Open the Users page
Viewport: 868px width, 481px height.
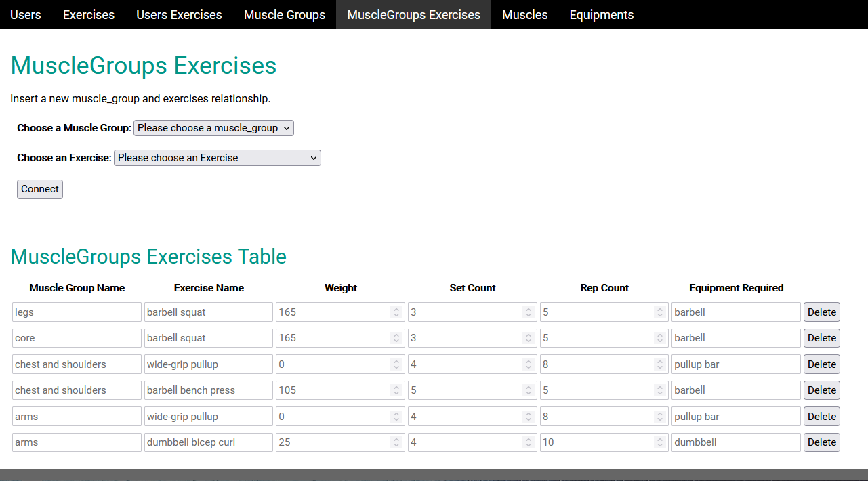tap(26, 14)
